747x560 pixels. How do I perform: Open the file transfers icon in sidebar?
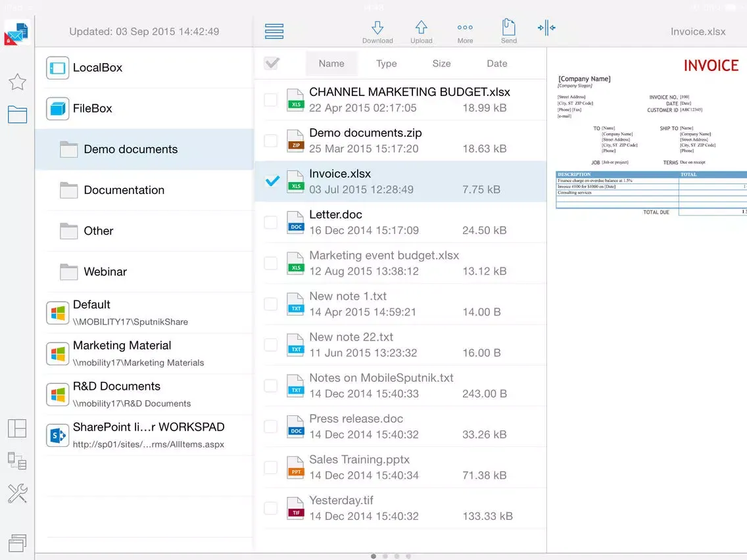click(17, 461)
